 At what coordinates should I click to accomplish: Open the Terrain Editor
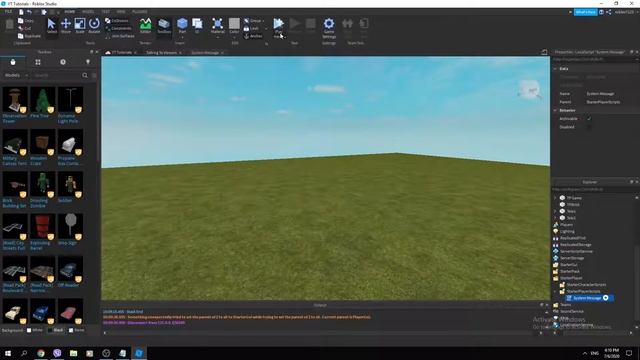click(145, 26)
